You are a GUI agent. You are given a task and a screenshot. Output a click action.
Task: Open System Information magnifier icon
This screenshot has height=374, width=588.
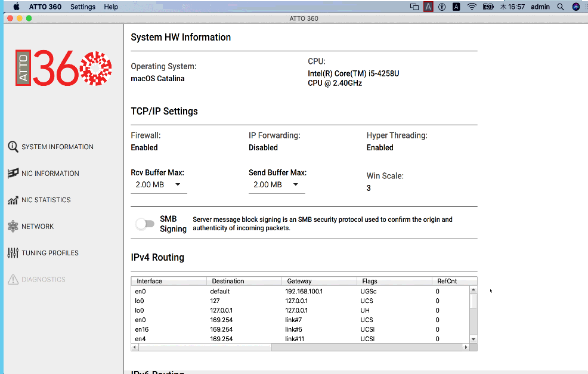click(x=13, y=147)
